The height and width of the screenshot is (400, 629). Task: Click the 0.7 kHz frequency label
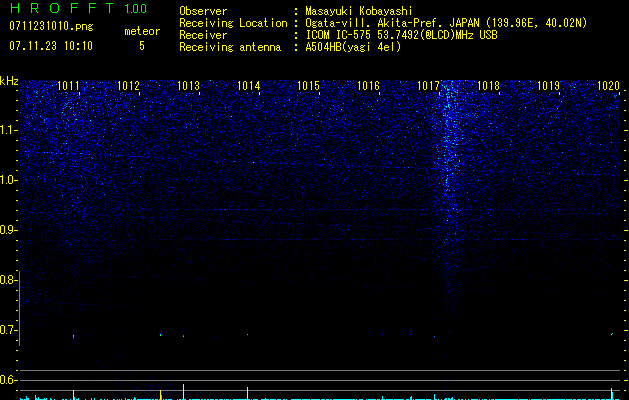[8, 330]
